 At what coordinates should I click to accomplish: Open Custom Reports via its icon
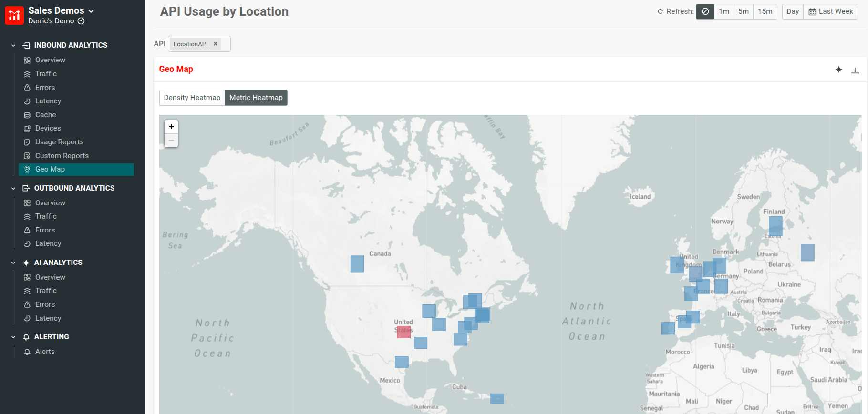pyautogui.click(x=27, y=156)
